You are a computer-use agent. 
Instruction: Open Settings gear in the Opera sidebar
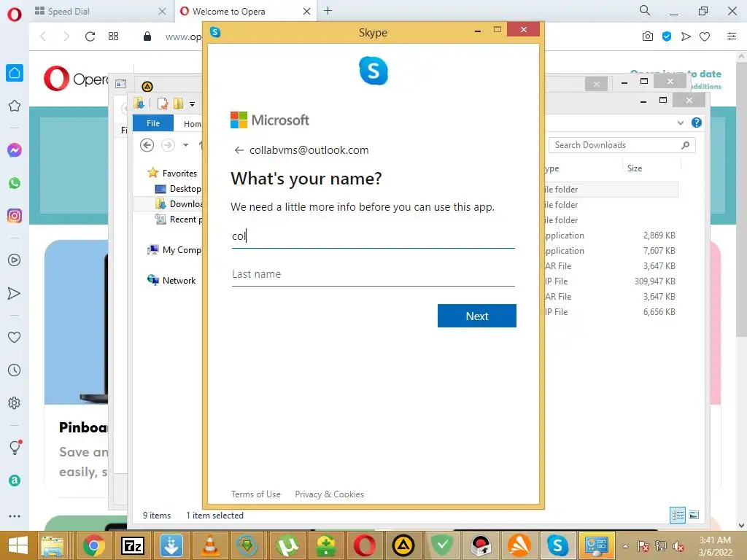point(15,402)
